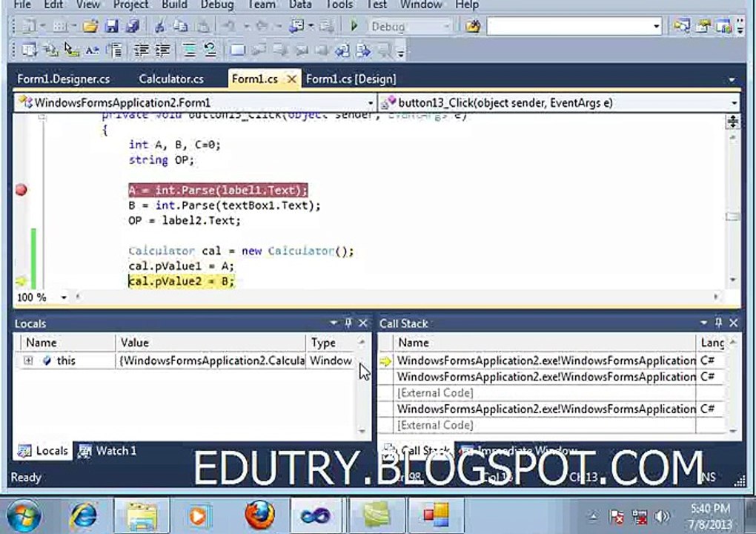Click the code editor vertical scrollbar down arrow
Viewport: 756px width, 534px height.
(733, 280)
